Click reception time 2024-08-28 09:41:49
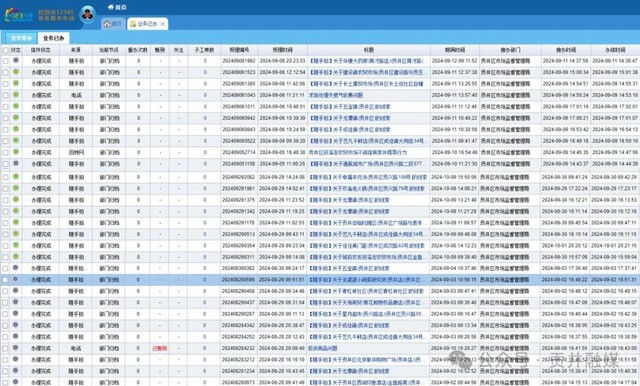This screenshot has width=640, height=386. (x=282, y=383)
